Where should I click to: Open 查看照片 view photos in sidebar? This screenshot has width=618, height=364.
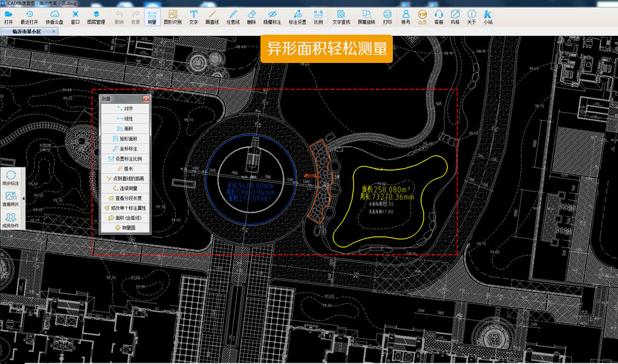(11, 200)
